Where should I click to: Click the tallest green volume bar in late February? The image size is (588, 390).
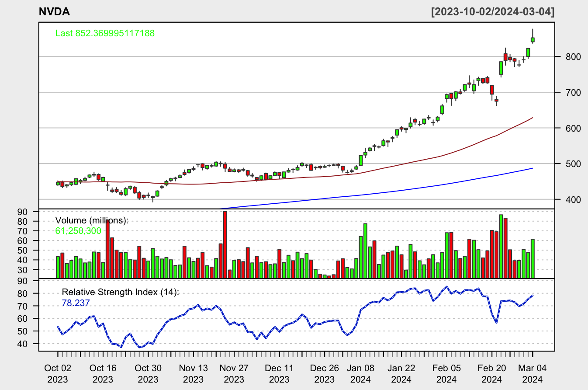click(501, 247)
